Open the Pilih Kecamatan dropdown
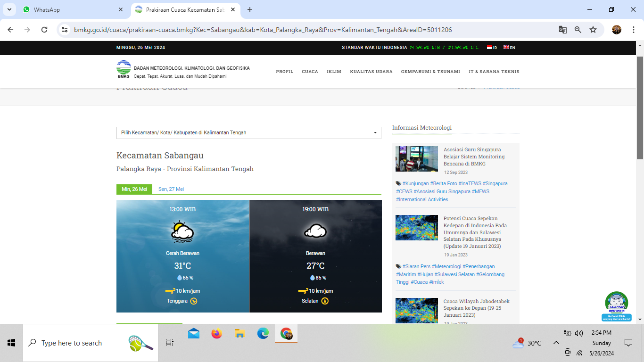 (x=249, y=133)
